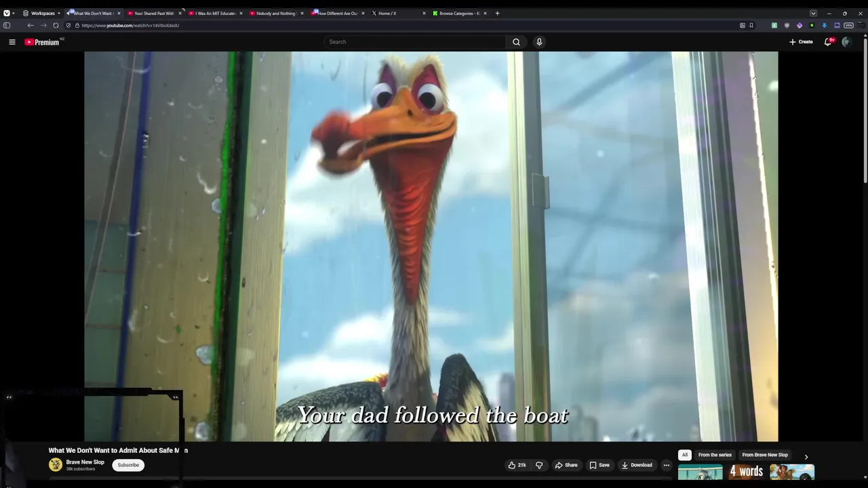This screenshot has height=488, width=868.
Task: View site info via padlock icon
Action: point(77,25)
